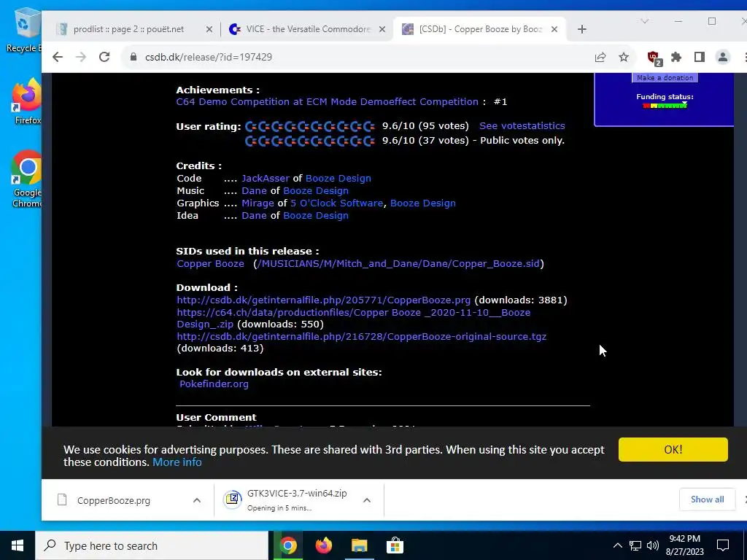This screenshot has height=560, width=747.
Task: Open the uBlock Origin extension icon
Action: point(654,58)
